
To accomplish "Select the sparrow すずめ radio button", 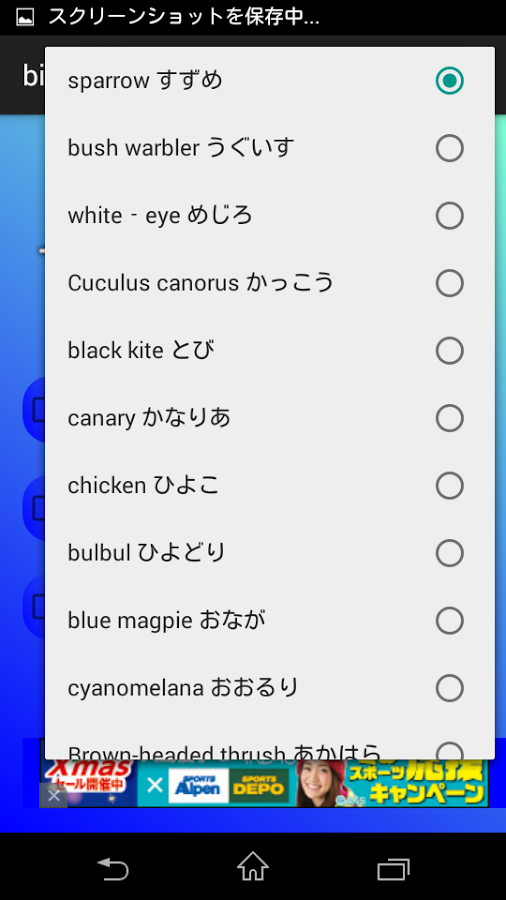I will (449, 80).
